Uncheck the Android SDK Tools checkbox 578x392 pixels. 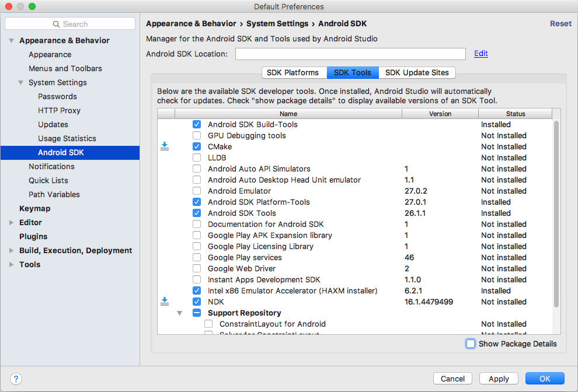click(x=197, y=213)
